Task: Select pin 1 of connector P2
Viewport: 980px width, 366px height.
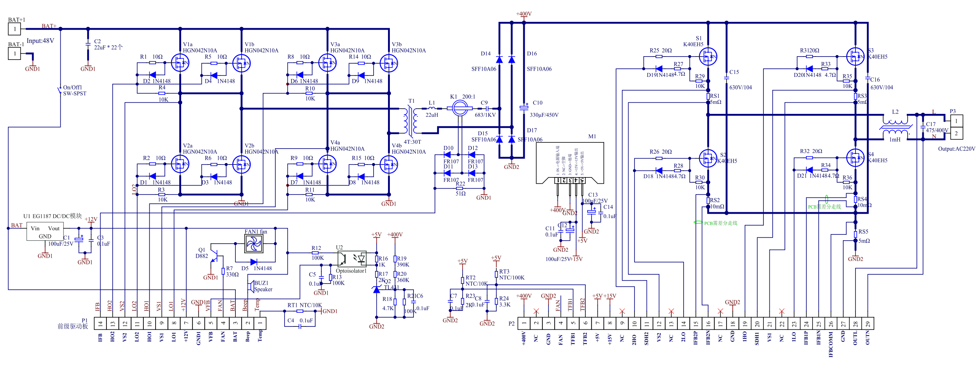Action: 524,323
